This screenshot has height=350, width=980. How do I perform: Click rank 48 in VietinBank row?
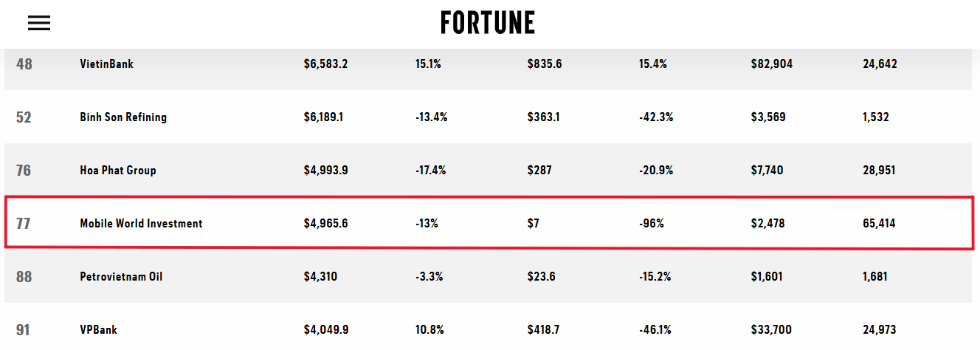[x=24, y=64]
